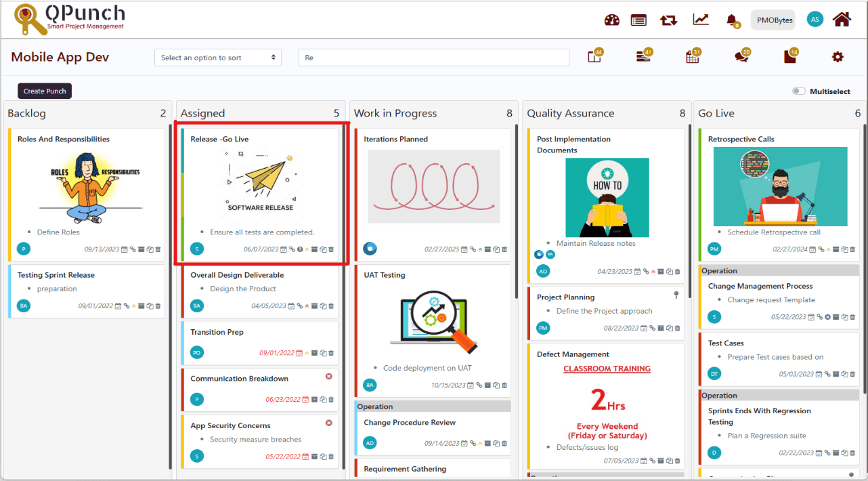
Task: Delete the Roles And Responsibilities card
Action: click(158, 249)
